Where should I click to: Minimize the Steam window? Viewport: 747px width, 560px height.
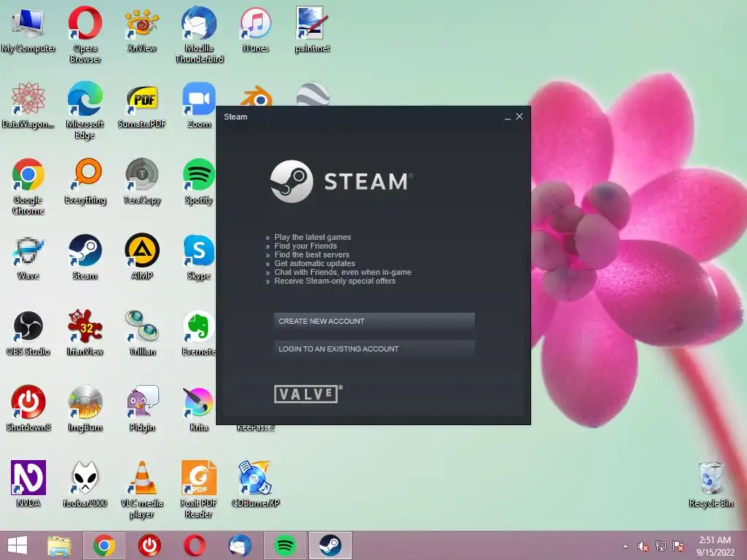click(x=508, y=117)
